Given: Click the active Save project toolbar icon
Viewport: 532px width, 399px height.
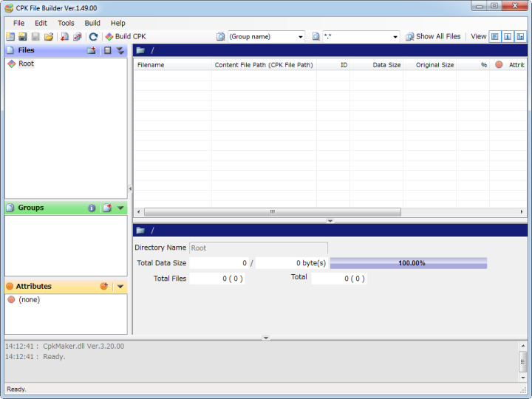Looking at the screenshot, I should coord(23,37).
